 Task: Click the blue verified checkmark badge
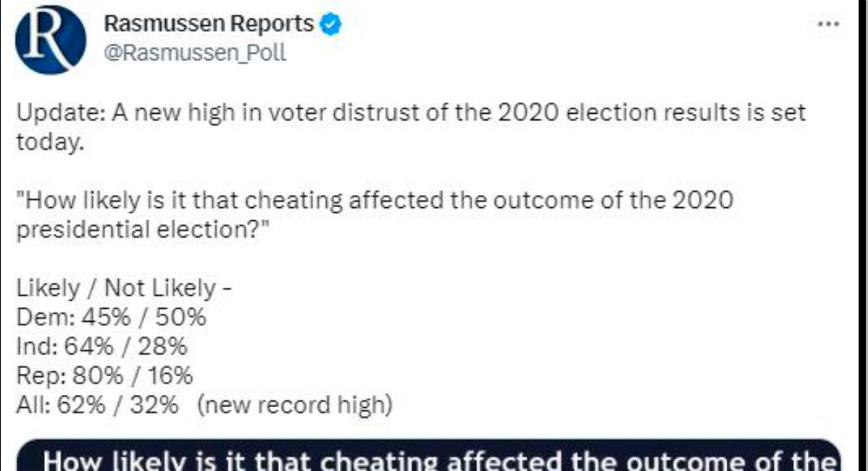pos(330,24)
